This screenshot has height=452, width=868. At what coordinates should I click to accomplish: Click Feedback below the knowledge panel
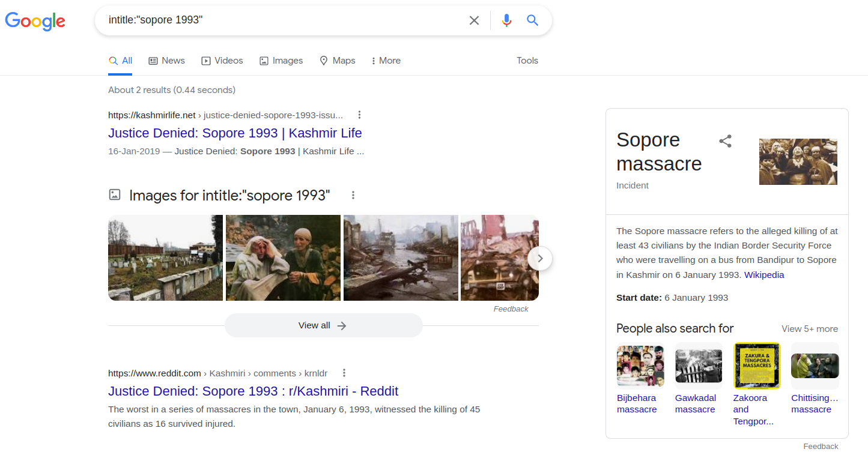coord(821,446)
